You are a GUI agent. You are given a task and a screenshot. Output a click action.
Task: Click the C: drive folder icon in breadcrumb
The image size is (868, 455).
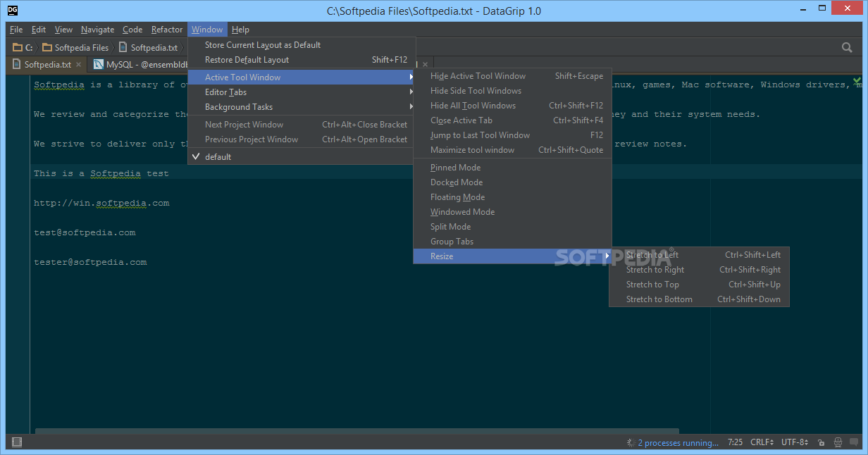18,47
